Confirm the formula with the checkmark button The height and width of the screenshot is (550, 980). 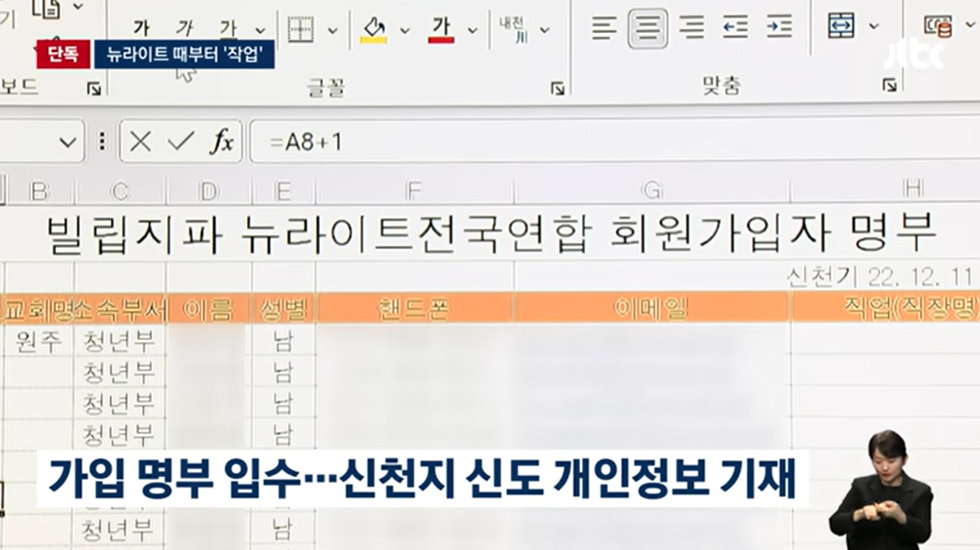tap(181, 142)
